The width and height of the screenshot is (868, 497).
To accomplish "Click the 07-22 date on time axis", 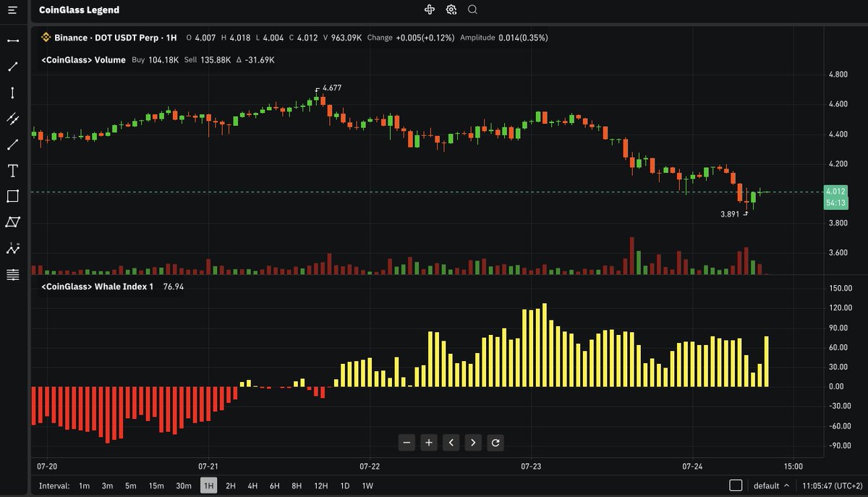I will (x=370, y=466).
